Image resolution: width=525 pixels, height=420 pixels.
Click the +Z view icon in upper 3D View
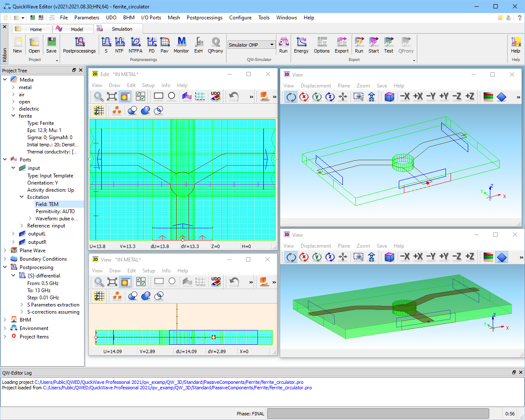tap(470, 97)
